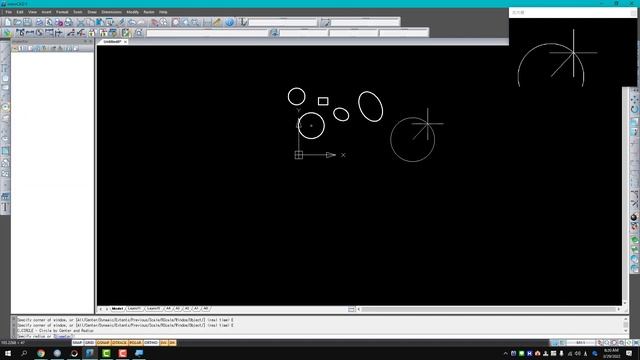Click the Windows Start button
The width and height of the screenshot is (640, 360).
pos(8,353)
